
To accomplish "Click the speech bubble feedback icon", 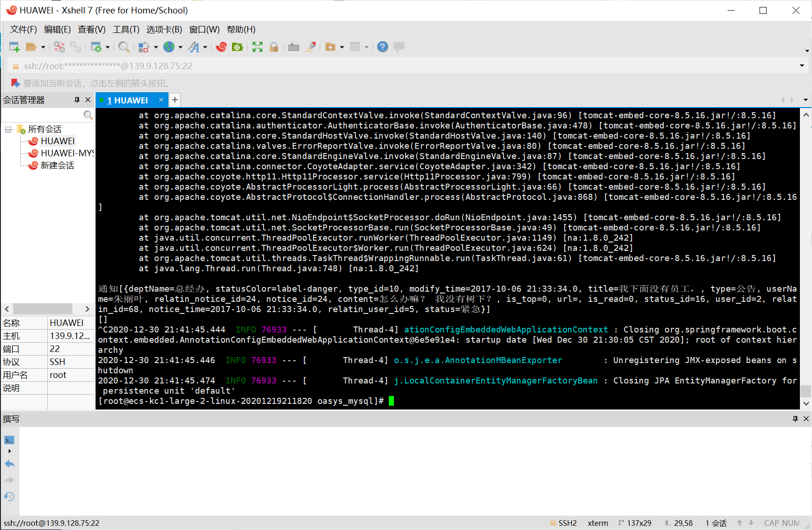I will pos(399,47).
